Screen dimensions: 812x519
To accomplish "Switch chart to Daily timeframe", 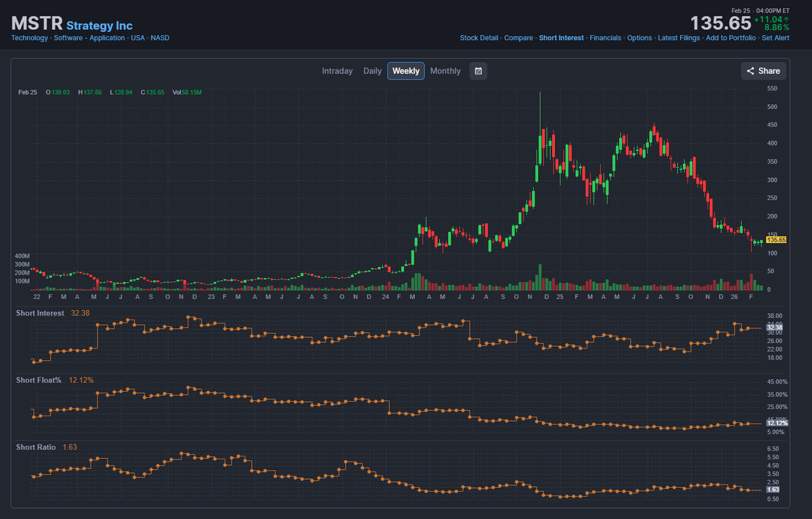I will click(372, 71).
